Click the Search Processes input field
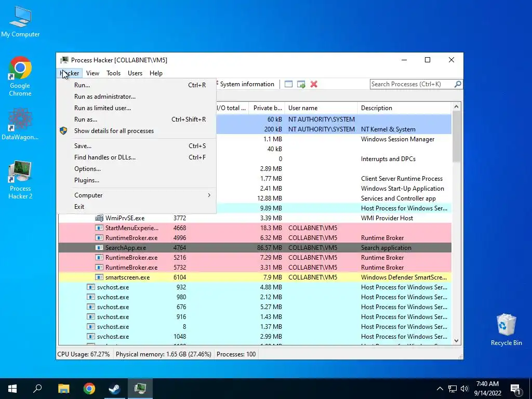Screen dimensions: 532x399 coord(412,84)
